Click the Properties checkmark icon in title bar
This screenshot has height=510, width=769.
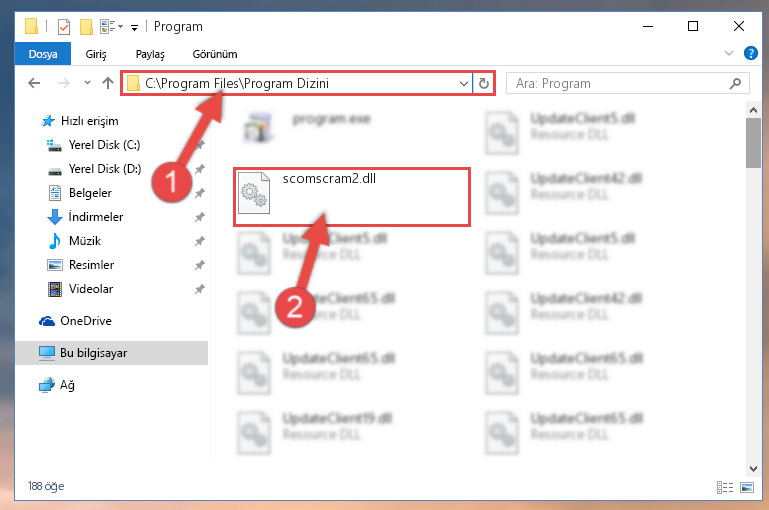click(64, 27)
